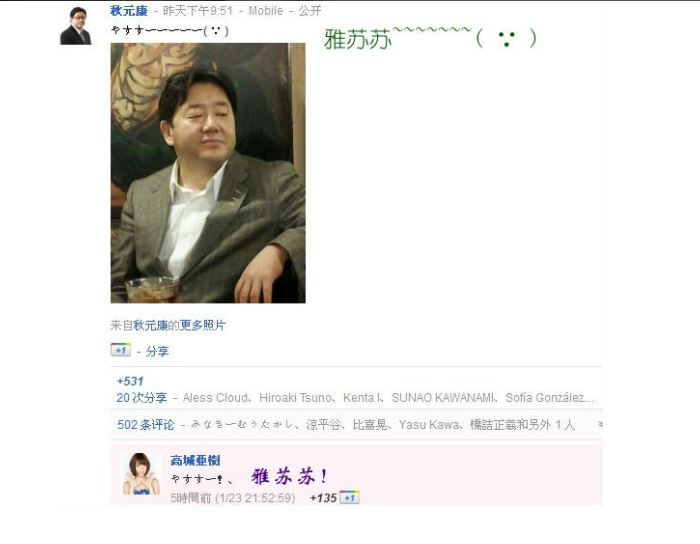Open 秋元康 profile avatar
This screenshot has height=544, width=700.
tap(75, 26)
